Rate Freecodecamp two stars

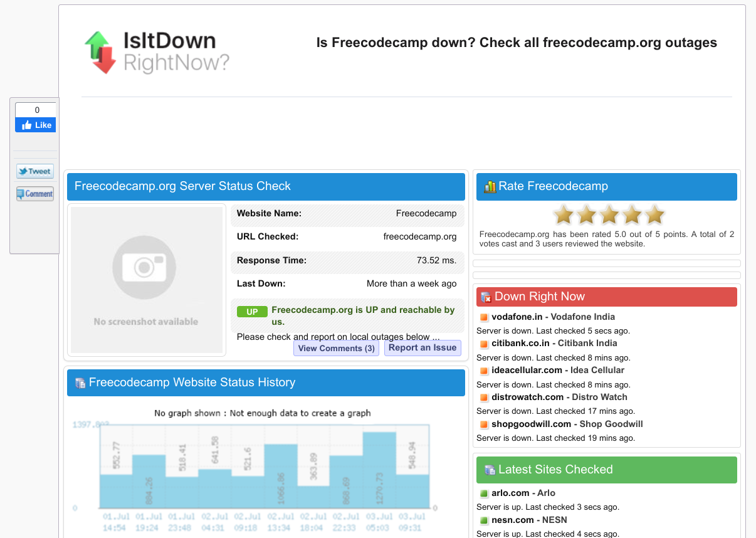point(586,215)
